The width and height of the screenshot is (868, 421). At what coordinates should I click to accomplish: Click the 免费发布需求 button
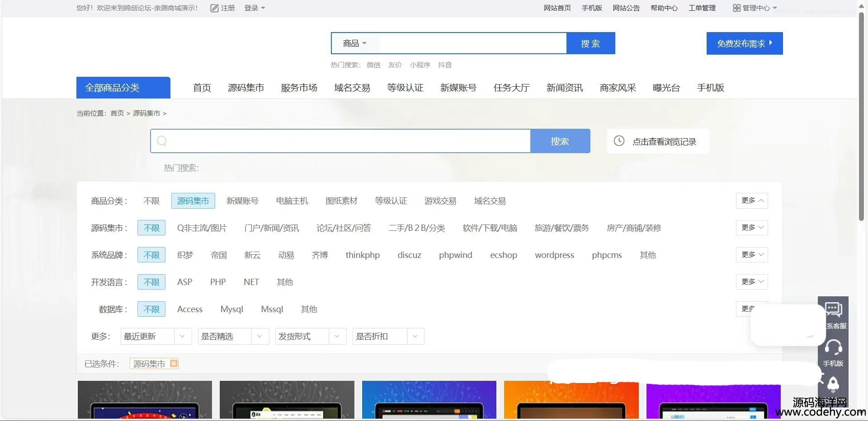pyautogui.click(x=744, y=43)
